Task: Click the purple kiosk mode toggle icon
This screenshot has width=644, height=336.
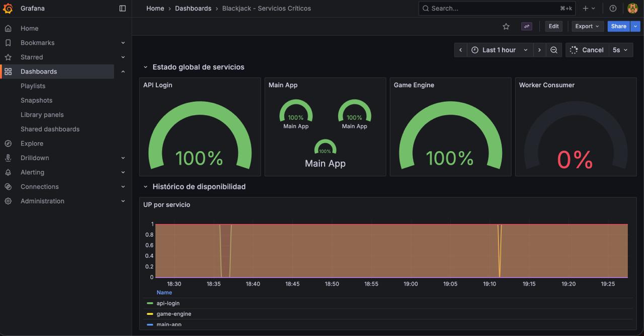Action: (527, 26)
